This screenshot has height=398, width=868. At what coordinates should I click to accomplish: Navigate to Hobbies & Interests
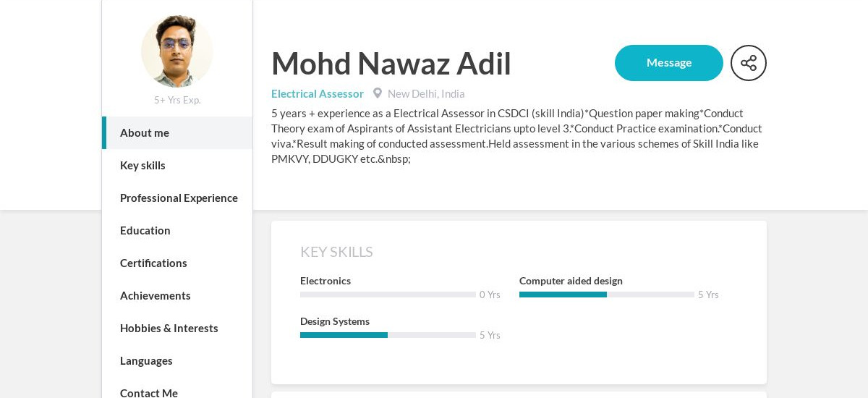[177, 328]
